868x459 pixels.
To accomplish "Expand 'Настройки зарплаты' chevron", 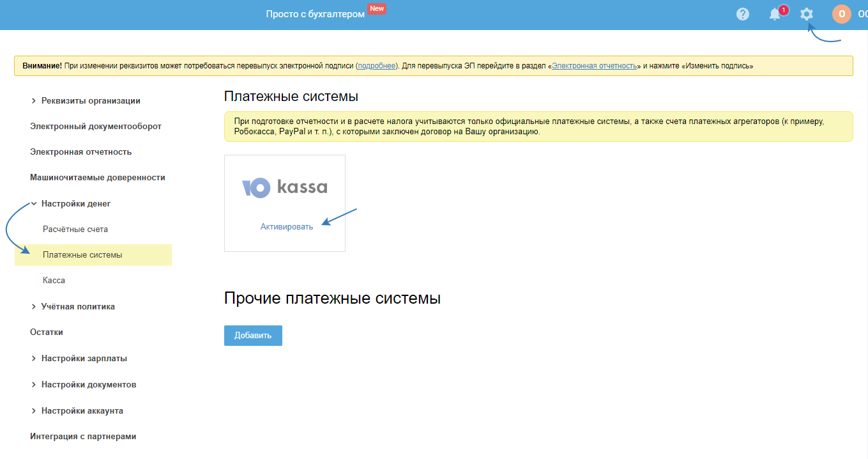I will click(x=33, y=358).
